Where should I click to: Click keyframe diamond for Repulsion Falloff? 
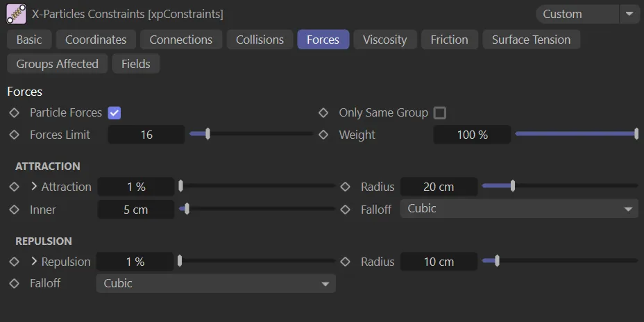coord(14,283)
